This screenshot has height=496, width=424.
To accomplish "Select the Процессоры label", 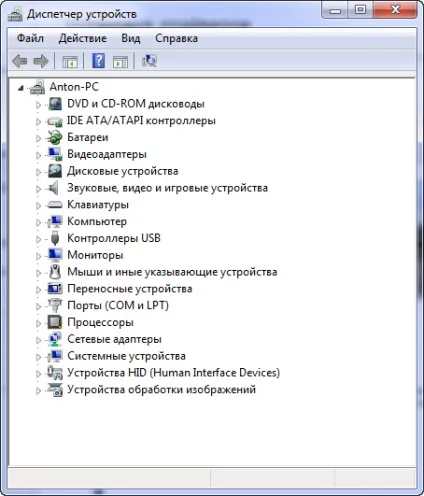I will [100, 322].
